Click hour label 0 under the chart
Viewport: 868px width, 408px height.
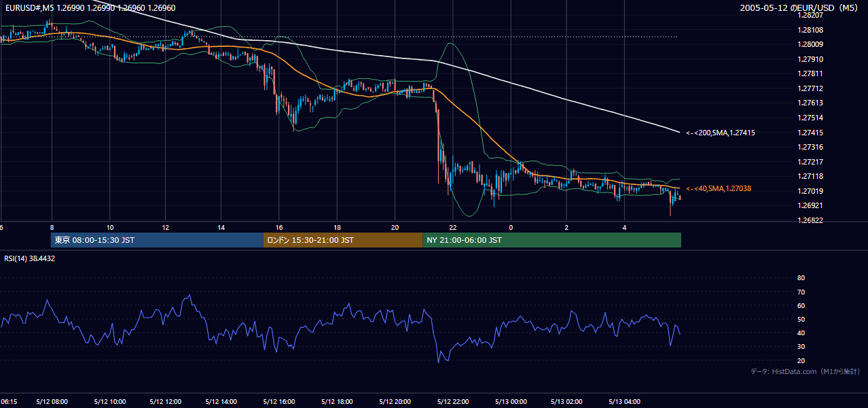510,228
